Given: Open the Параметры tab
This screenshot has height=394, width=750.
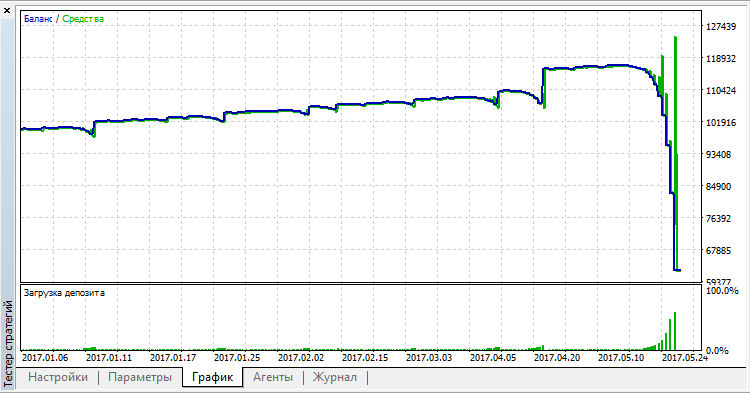Looking at the screenshot, I should [x=140, y=377].
